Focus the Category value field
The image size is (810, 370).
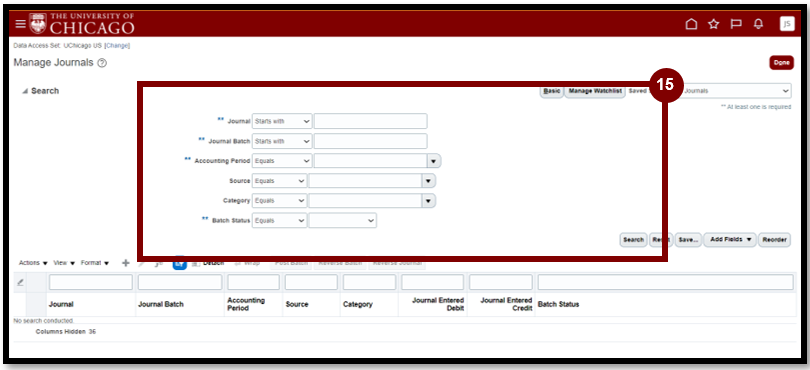[x=365, y=201]
